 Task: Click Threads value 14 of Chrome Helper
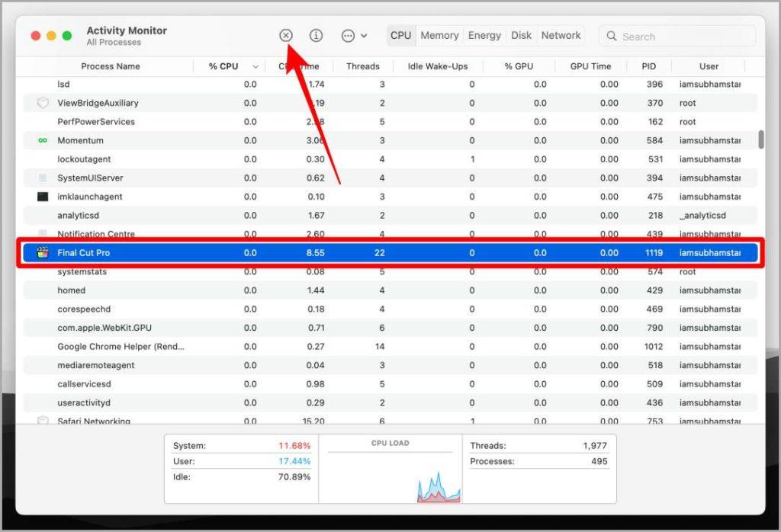coord(380,346)
